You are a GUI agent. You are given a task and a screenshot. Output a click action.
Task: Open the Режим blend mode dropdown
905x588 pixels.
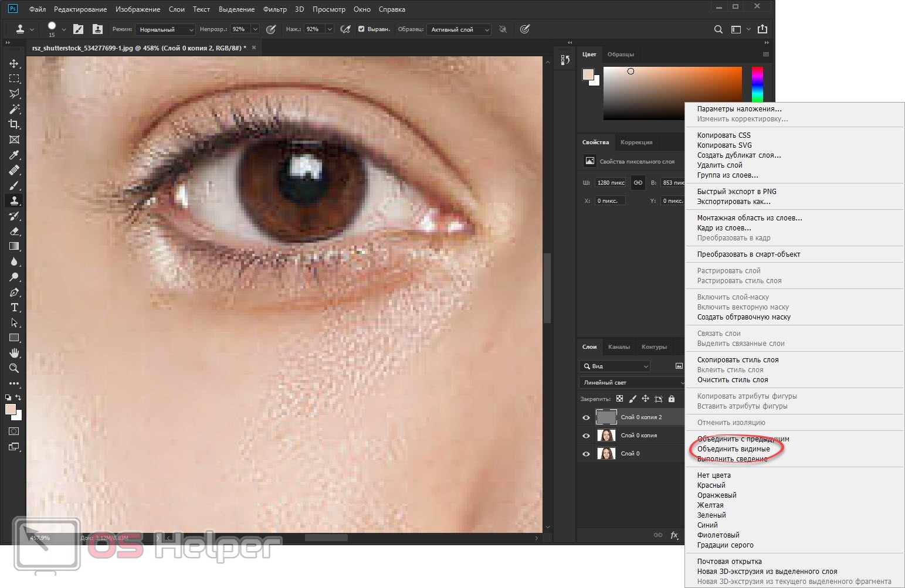pos(165,29)
